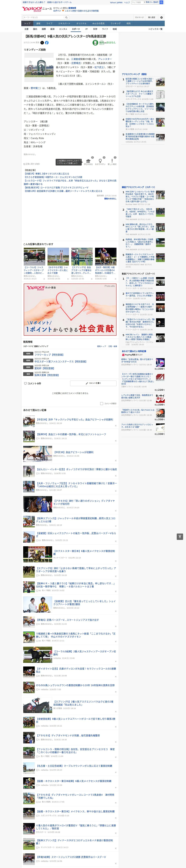Click blue web search button at top

pos(161,2)
